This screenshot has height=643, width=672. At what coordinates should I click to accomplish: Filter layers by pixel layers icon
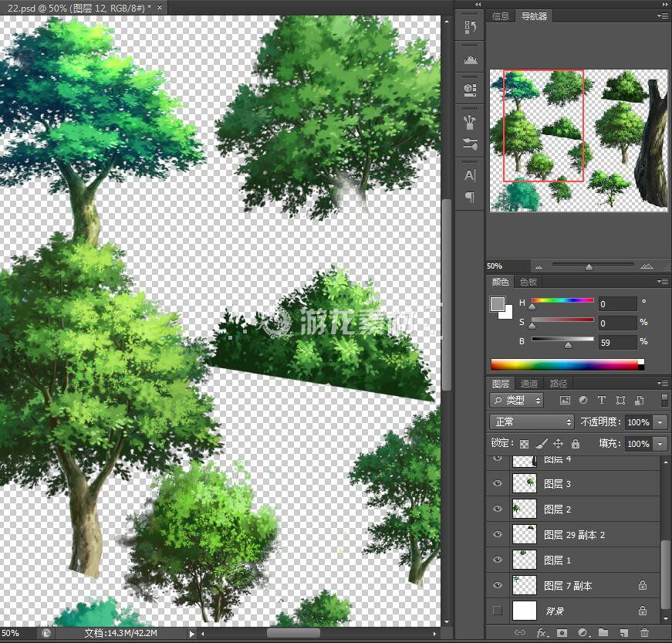point(565,401)
